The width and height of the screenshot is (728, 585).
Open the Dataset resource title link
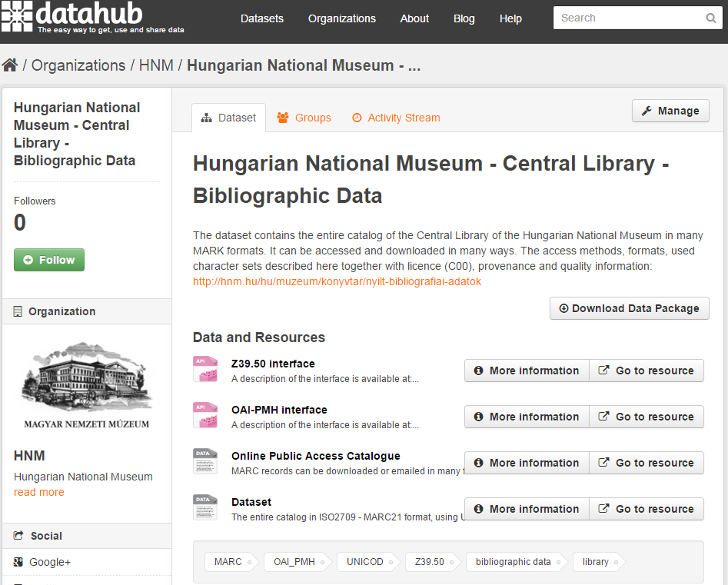251,502
